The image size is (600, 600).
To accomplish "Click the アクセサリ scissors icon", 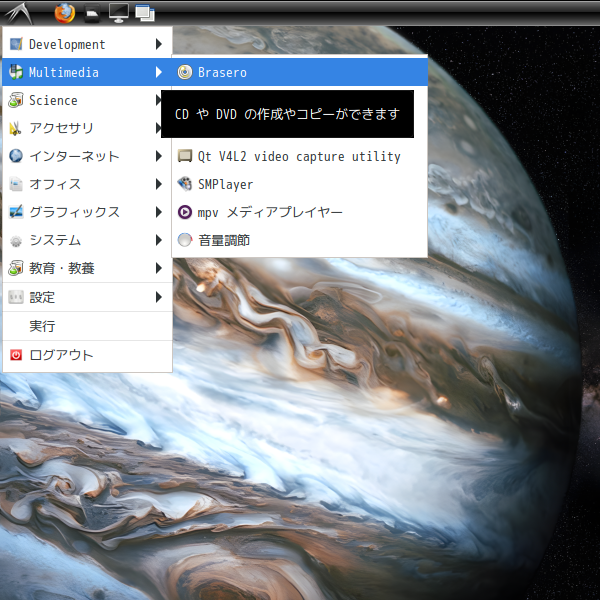I will pyautogui.click(x=15, y=128).
